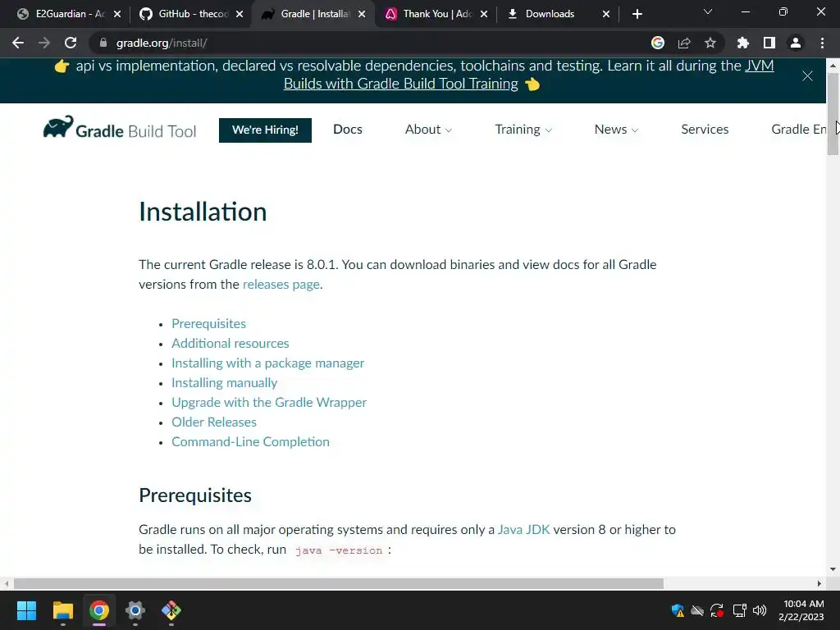
Task: Expand News dropdown menu
Action: click(616, 129)
